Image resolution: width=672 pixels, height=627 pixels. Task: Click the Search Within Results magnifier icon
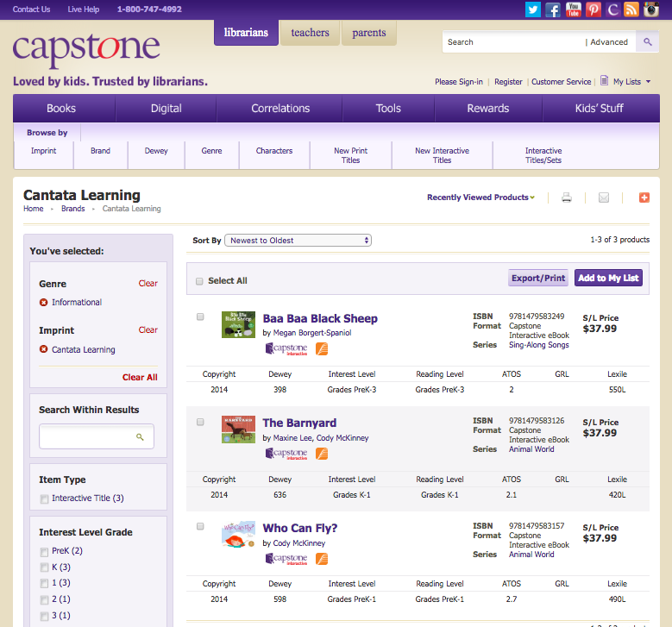(140, 436)
